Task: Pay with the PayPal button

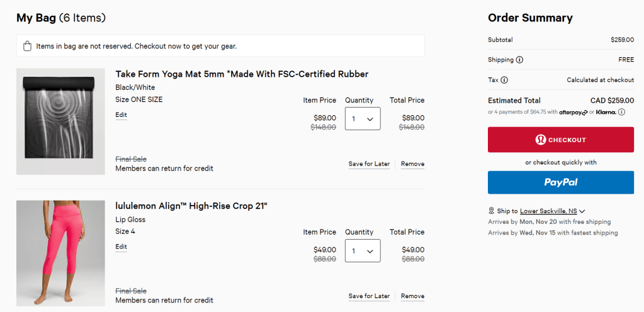Action: [561, 182]
